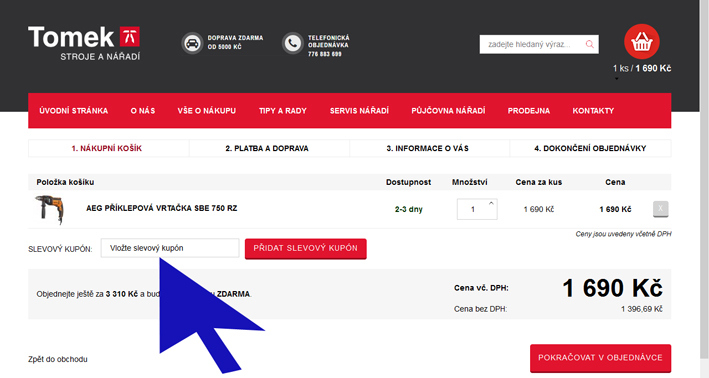
Task: Open Půjčovna nářadí menu item
Action: click(x=448, y=111)
